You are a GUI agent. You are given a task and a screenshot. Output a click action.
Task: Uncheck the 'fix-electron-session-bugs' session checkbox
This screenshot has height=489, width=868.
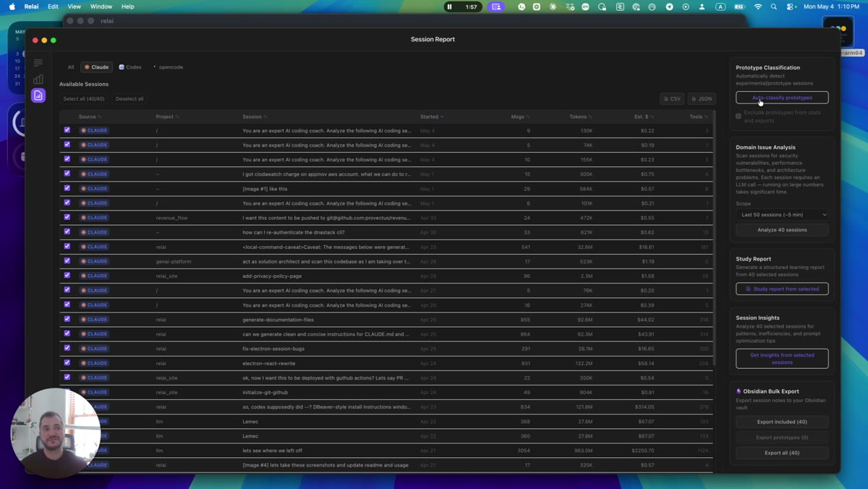[67, 349]
